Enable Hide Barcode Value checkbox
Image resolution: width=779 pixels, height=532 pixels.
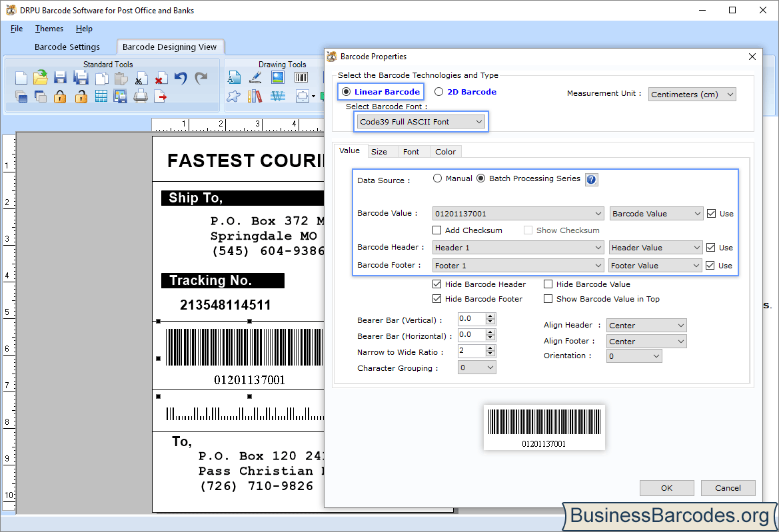[548, 284]
